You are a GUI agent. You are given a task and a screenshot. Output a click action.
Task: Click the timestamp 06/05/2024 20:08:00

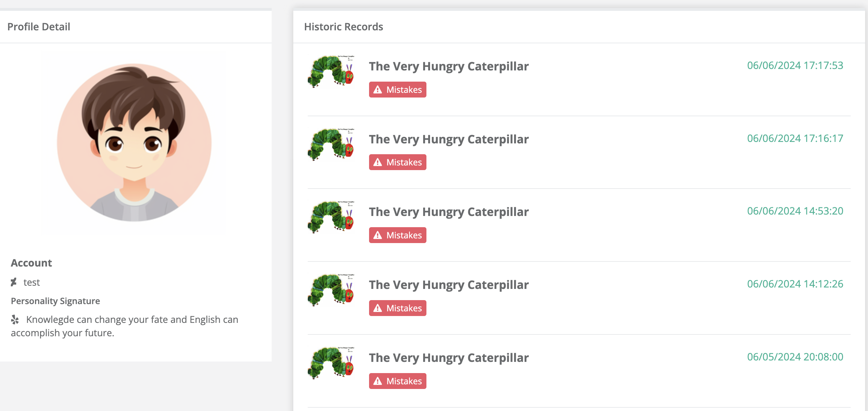[795, 357]
